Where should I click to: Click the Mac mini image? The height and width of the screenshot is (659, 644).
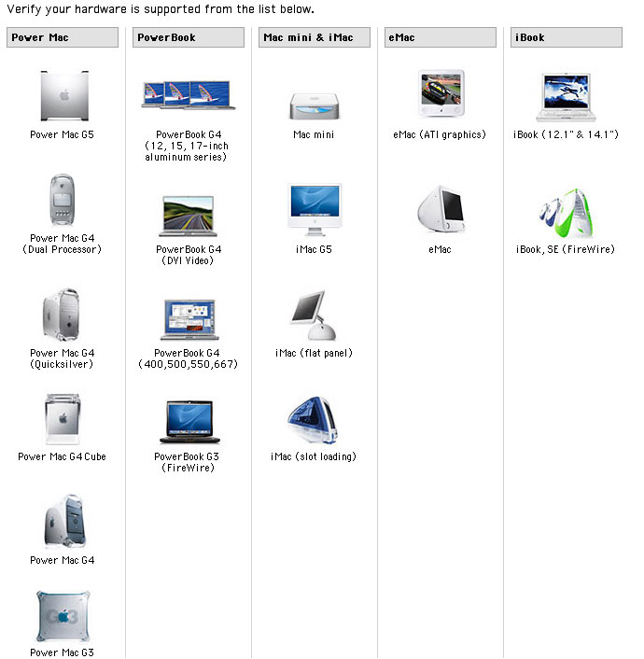coord(314,106)
